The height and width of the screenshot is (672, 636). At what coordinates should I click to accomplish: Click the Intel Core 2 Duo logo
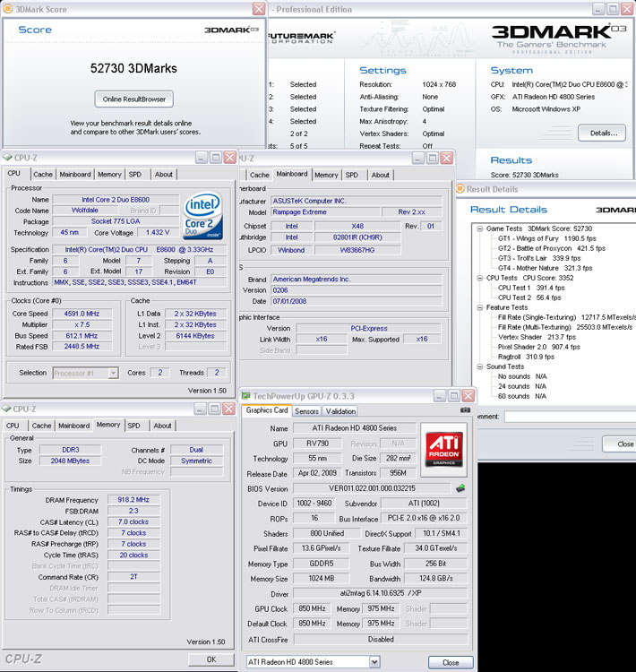click(x=203, y=215)
